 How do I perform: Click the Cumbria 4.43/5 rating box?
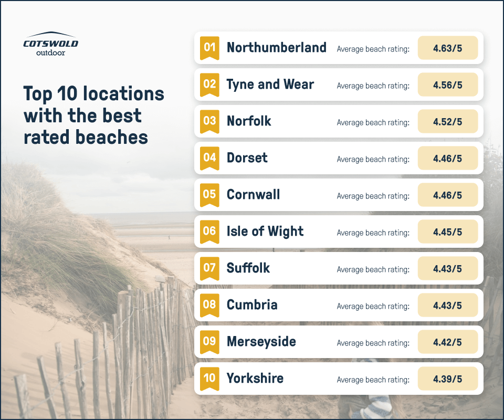click(x=448, y=305)
